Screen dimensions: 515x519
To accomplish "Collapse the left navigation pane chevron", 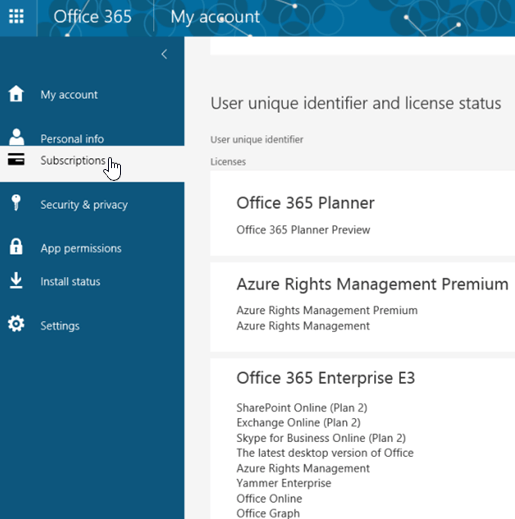I will [x=164, y=54].
